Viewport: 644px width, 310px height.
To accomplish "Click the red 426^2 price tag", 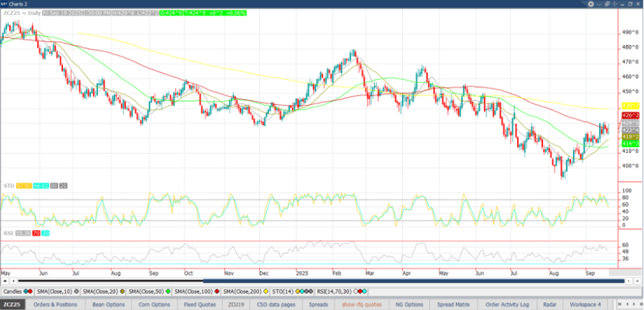I will point(631,115).
